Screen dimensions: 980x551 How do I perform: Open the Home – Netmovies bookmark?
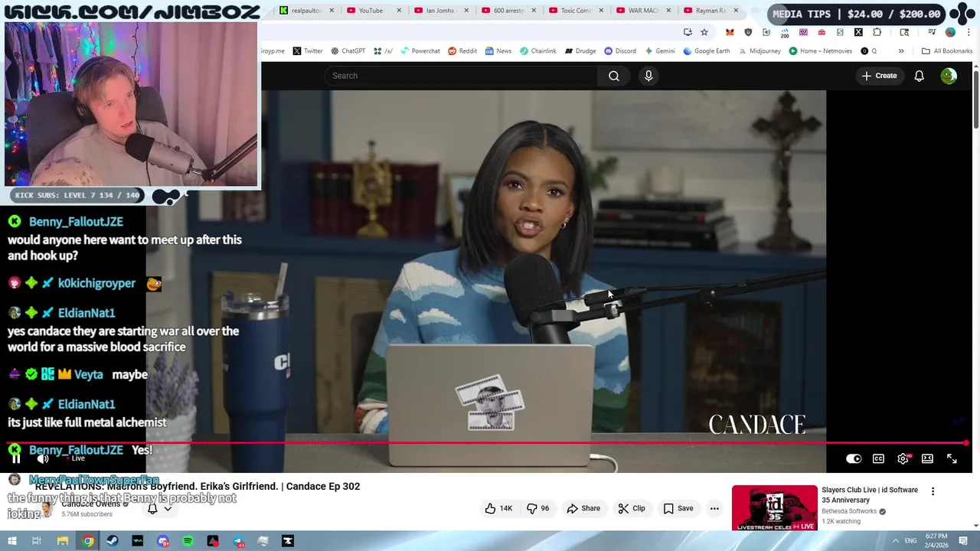click(821, 51)
